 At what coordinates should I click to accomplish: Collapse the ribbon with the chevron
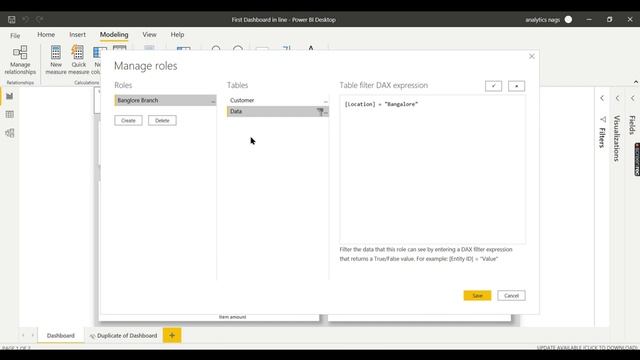click(636, 82)
